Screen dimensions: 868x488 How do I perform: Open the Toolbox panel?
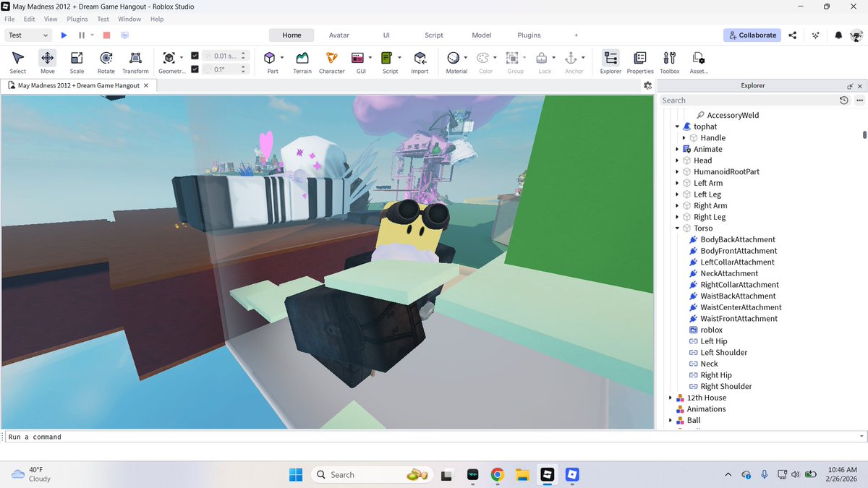tap(670, 62)
